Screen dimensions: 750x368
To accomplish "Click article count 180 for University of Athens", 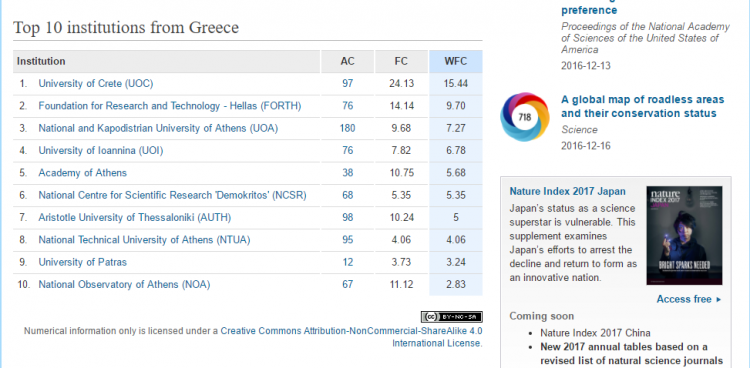I will [x=348, y=128].
